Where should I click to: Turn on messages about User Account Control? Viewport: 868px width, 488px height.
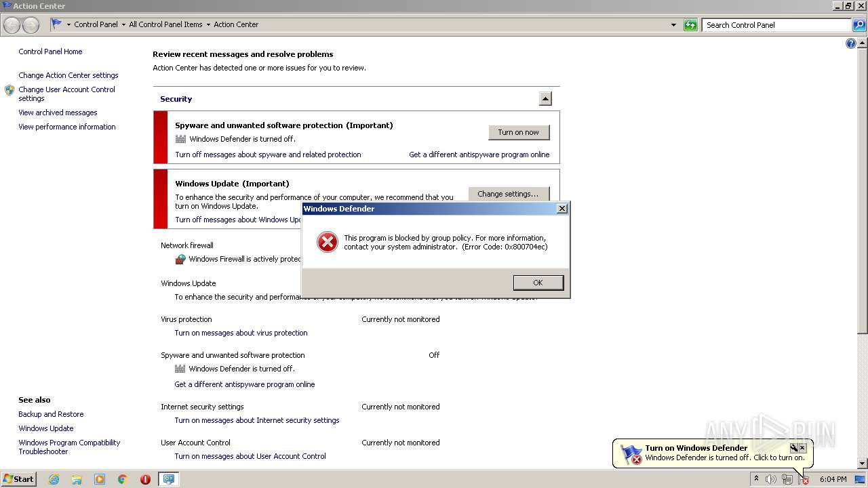(x=250, y=456)
